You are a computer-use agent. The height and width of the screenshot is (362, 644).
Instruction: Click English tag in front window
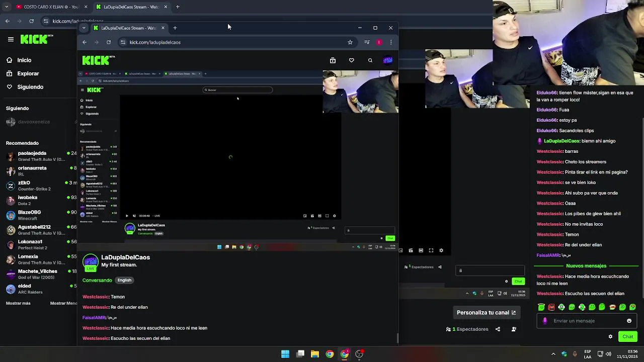pos(124,281)
